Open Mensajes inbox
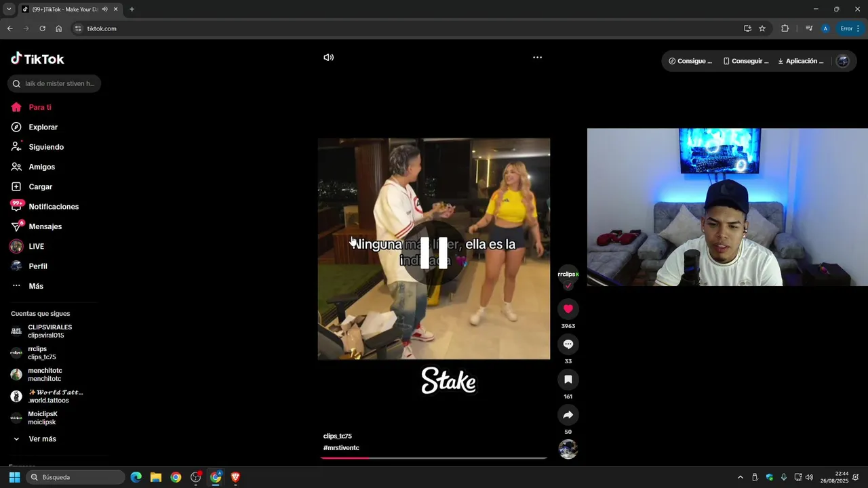The height and width of the screenshot is (488, 868). click(x=37, y=226)
